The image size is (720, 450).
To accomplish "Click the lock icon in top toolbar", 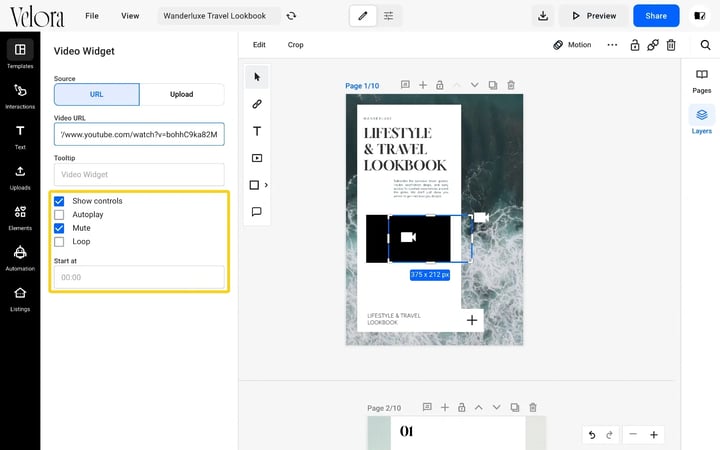I will pos(635,45).
